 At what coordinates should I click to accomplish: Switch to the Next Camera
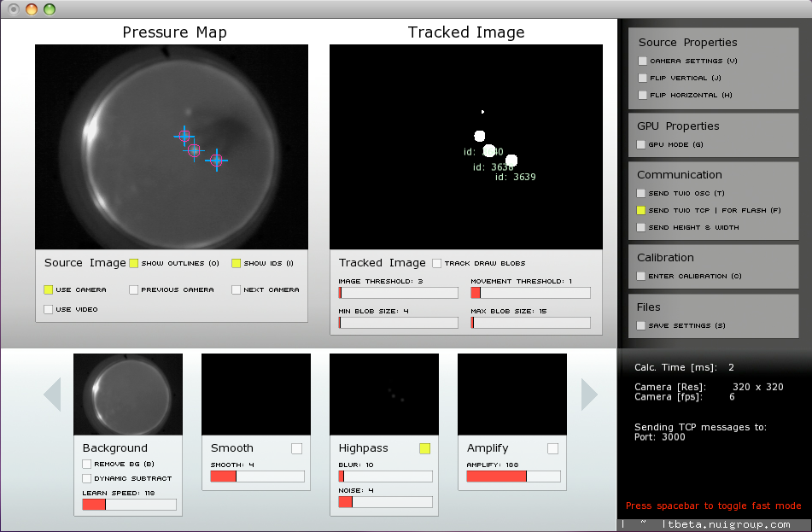[x=237, y=289]
